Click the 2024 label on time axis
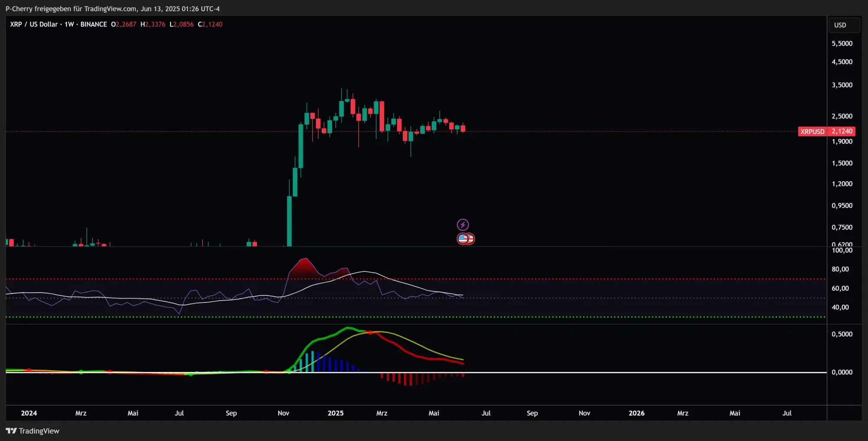 tap(29, 413)
